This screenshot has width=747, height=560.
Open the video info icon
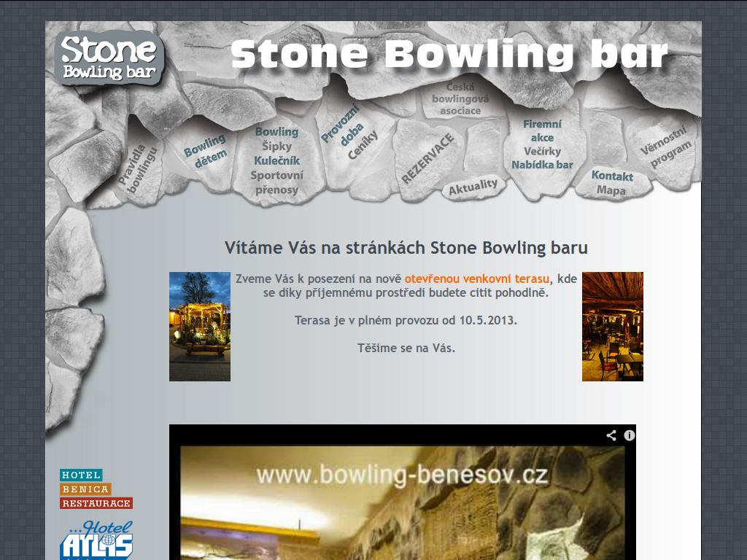point(630,435)
